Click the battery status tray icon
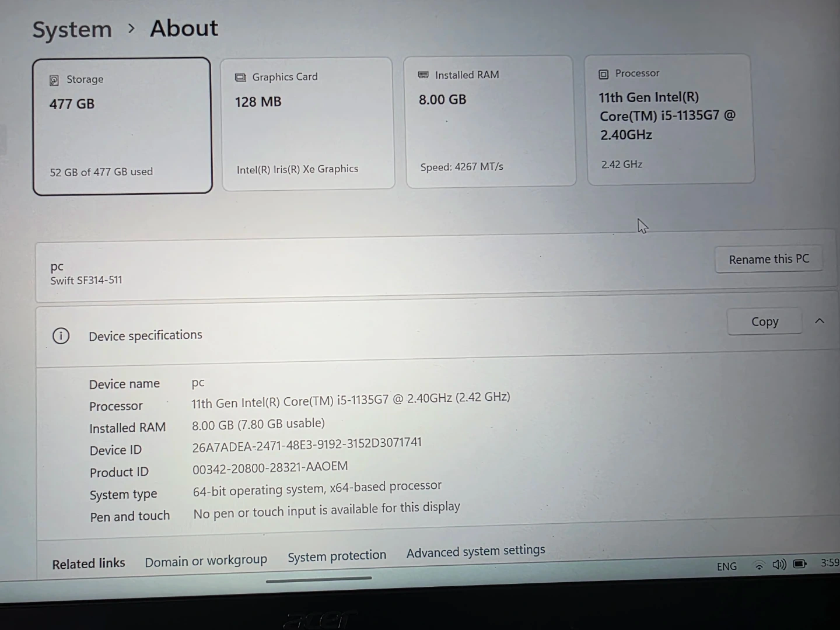Screen dimensions: 840x630 (x=800, y=563)
